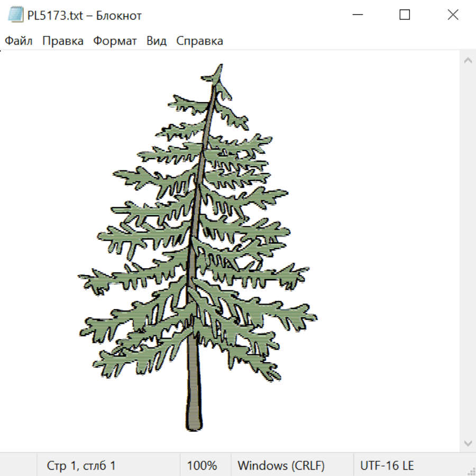Click the scroll up arrow of the vertical scrollbar
Screen dimensions: 476x476
pyautogui.click(x=468, y=61)
